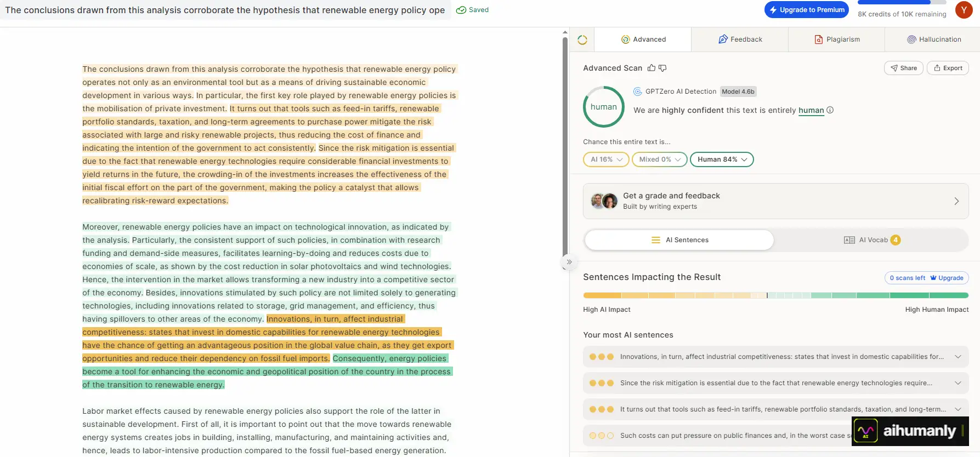Click the user avatar 'Y'
The image size is (980, 457).
click(x=964, y=10)
